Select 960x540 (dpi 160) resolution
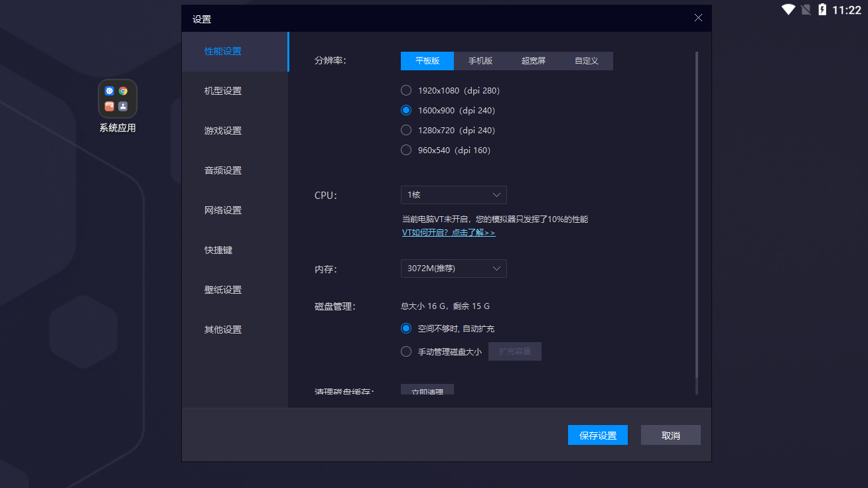868x488 pixels. coord(406,150)
